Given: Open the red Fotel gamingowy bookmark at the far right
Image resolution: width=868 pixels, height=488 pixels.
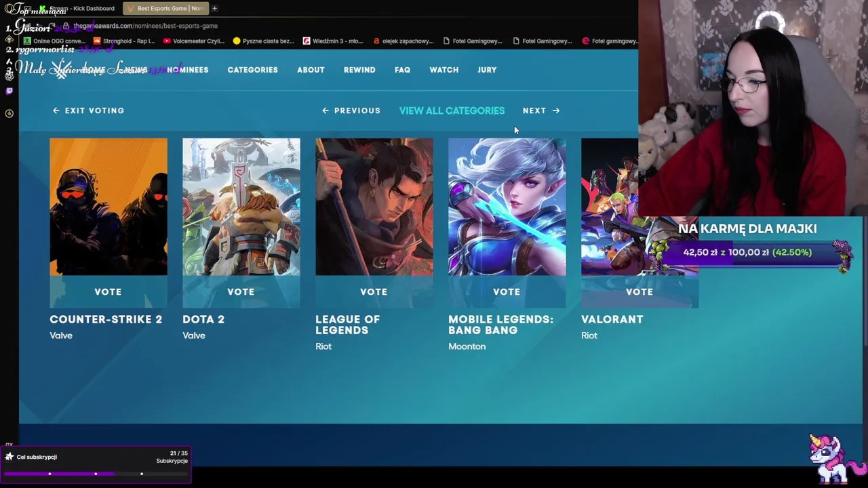Looking at the screenshot, I should (611, 41).
